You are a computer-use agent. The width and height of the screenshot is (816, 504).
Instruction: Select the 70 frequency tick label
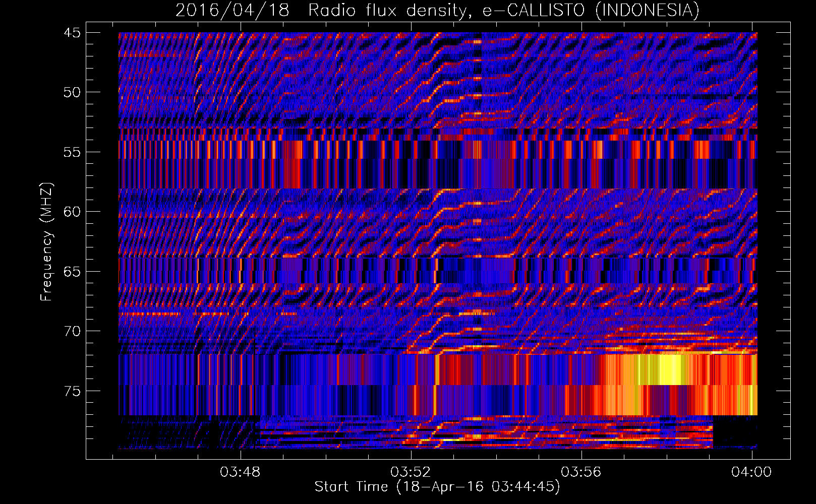pyautogui.click(x=72, y=331)
